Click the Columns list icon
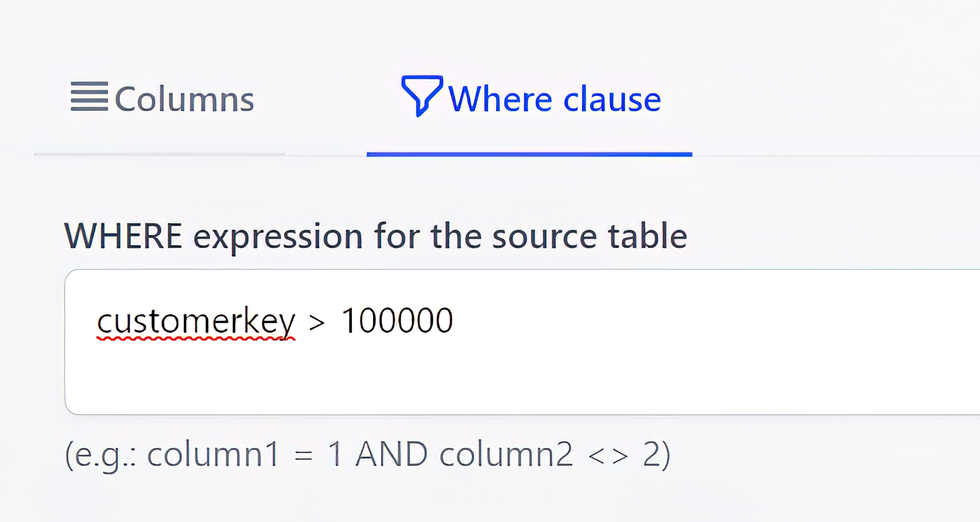The image size is (980, 522). click(89, 97)
